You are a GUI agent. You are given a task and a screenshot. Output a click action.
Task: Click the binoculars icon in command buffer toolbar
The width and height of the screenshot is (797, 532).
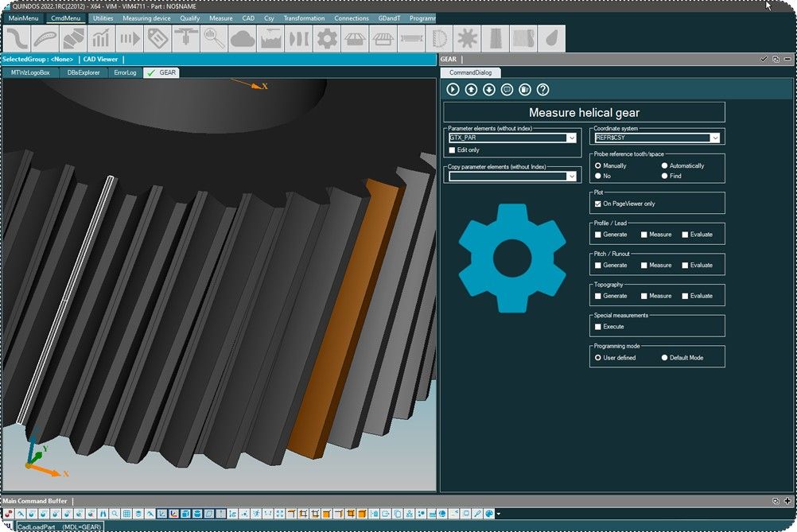point(103,514)
